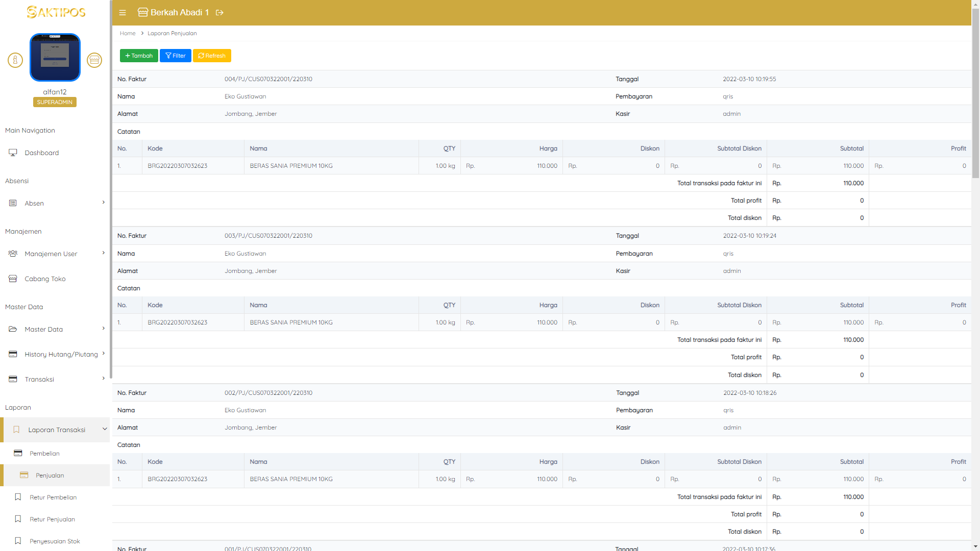This screenshot has width=980, height=551.
Task: Click the Cabang Toko store icon
Action: pos(13,279)
